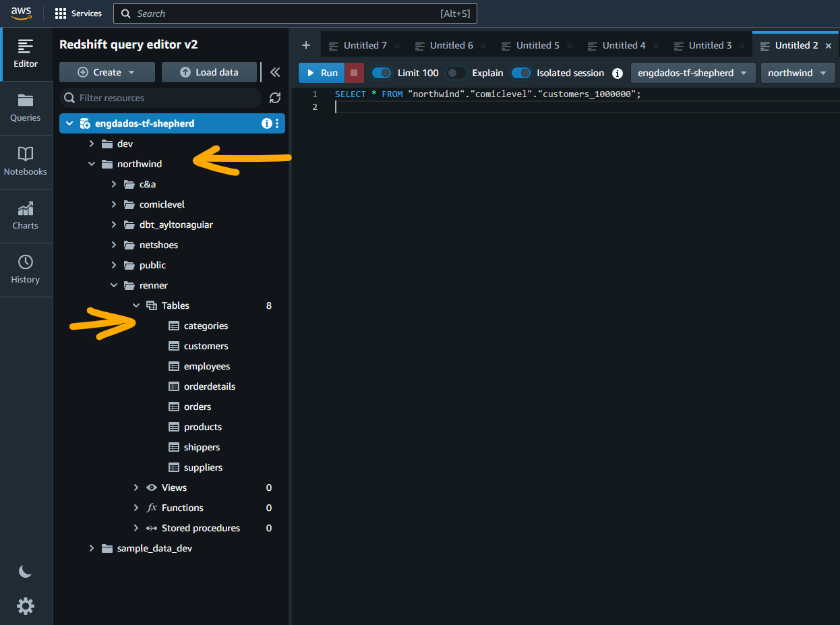The image size is (840, 625).
Task: Open the Queries panel in sidebar
Action: [x=26, y=108]
